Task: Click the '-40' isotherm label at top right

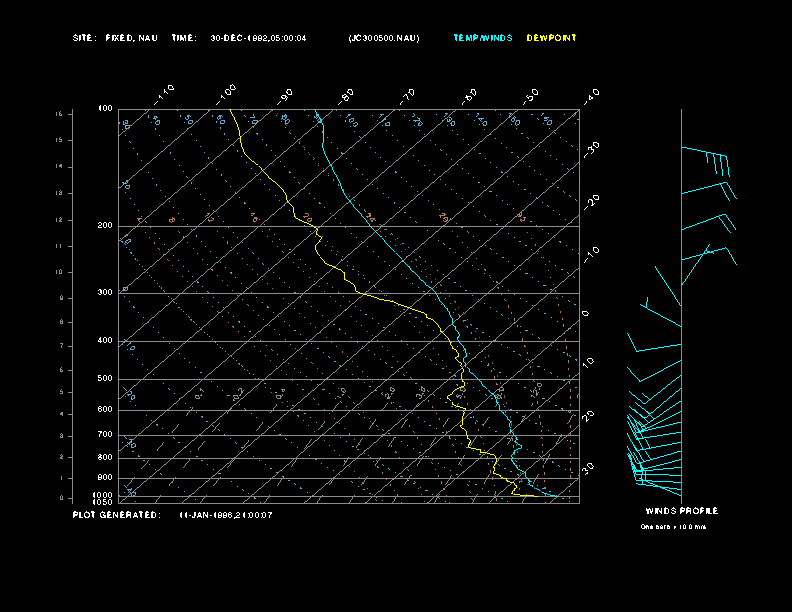Action: pyautogui.click(x=591, y=96)
